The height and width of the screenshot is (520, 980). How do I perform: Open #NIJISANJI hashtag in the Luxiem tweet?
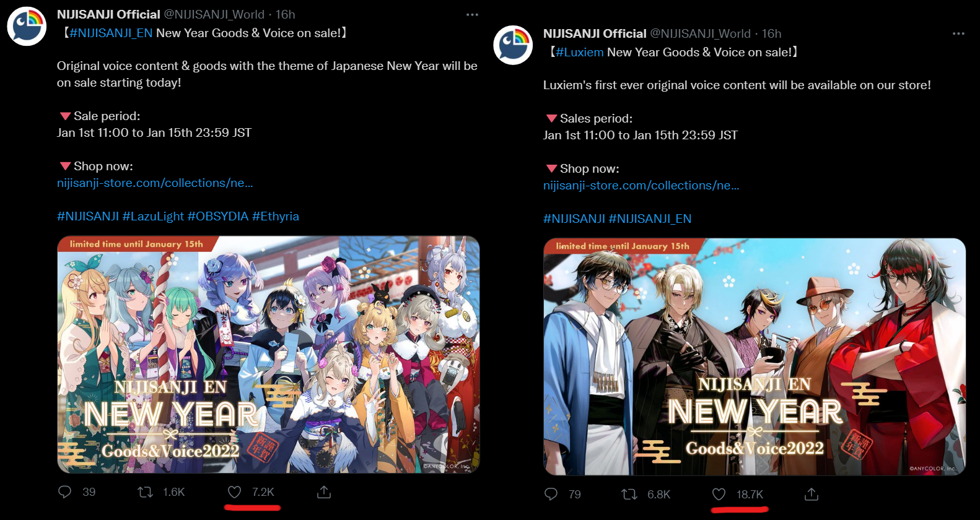coord(574,219)
